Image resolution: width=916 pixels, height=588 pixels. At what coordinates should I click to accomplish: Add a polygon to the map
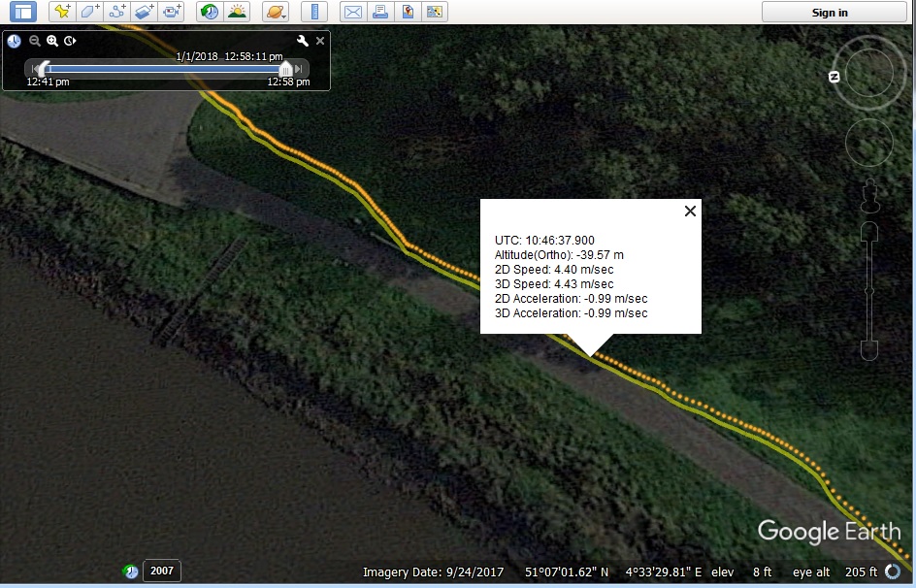89,12
